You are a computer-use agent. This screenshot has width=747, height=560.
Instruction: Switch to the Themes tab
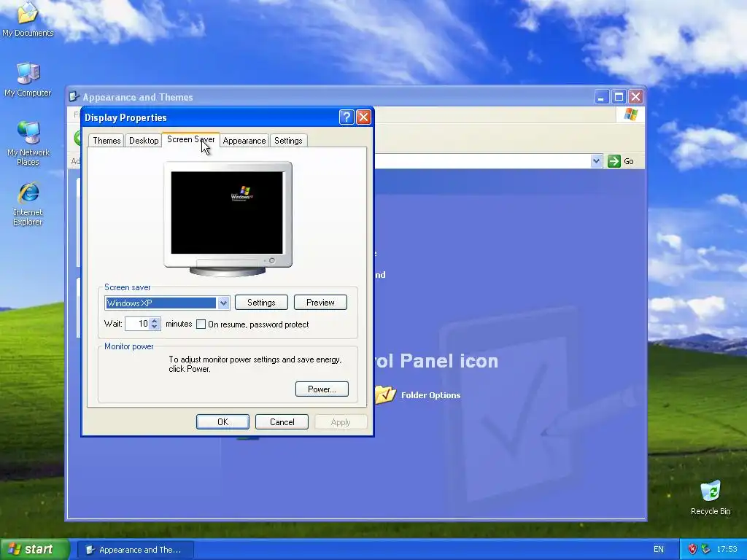click(107, 141)
